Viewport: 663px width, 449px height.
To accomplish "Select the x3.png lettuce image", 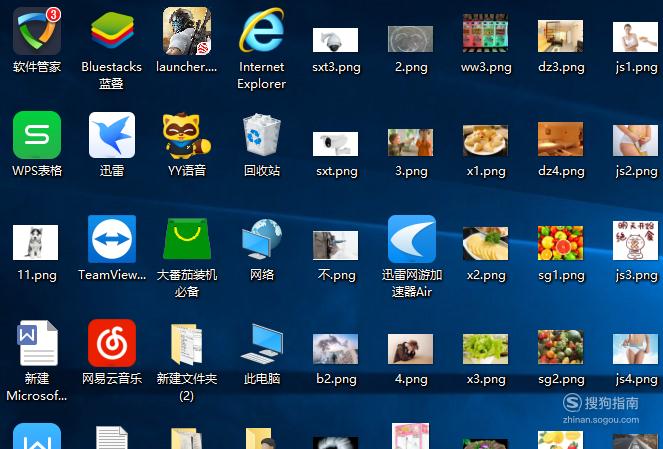I will 485,349.
